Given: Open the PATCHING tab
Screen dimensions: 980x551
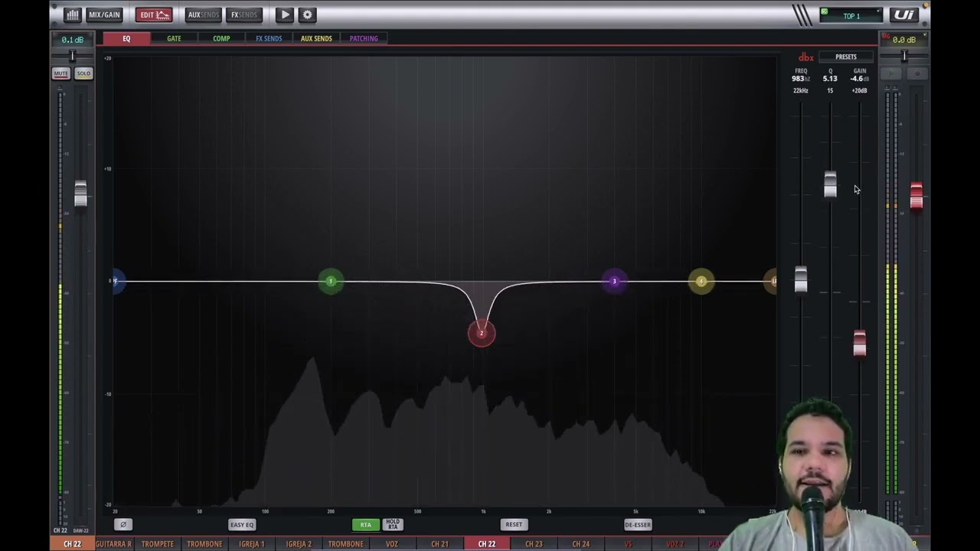Looking at the screenshot, I should pyautogui.click(x=364, y=38).
